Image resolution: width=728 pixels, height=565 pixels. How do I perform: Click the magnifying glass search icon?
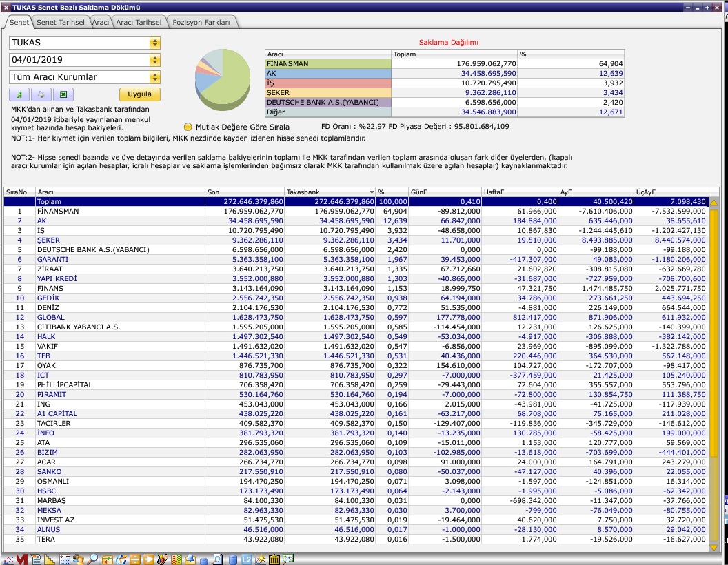tap(92, 559)
